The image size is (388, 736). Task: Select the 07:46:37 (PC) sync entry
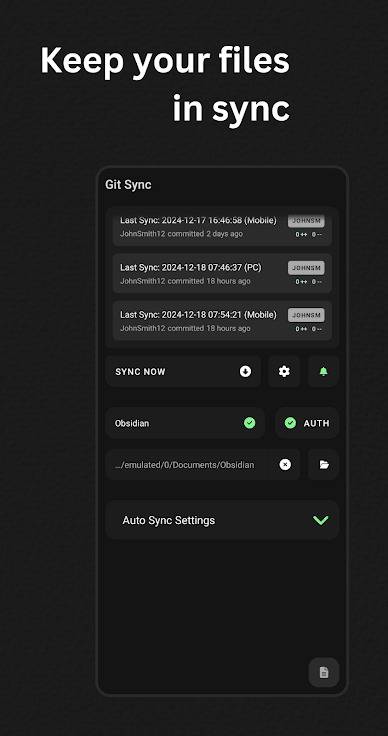pos(222,273)
